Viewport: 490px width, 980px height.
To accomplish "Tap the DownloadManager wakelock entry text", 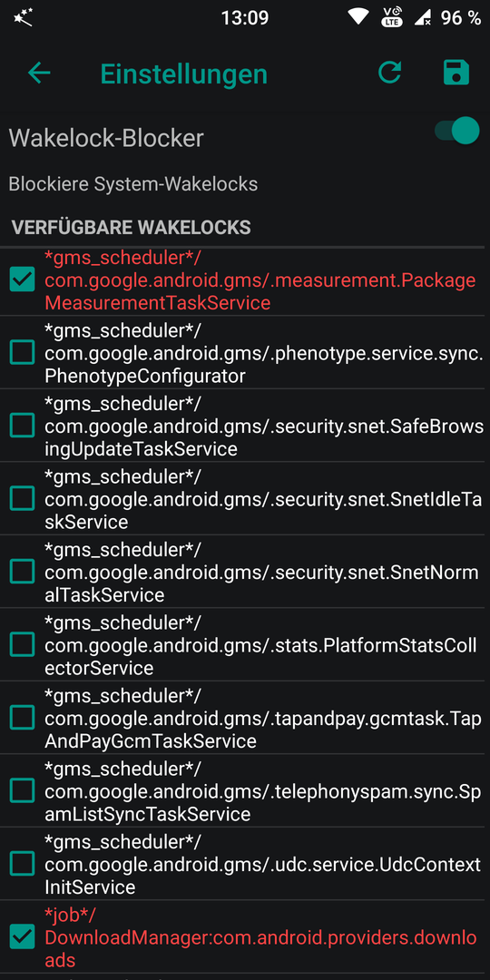I will [260, 936].
